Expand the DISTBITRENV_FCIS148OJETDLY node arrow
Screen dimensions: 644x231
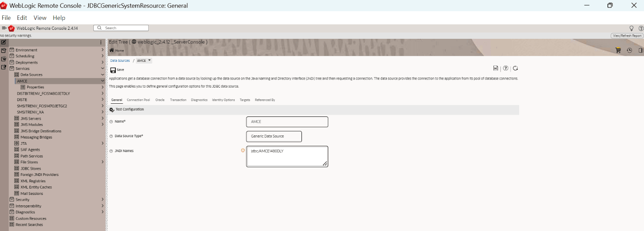tap(103, 93)
